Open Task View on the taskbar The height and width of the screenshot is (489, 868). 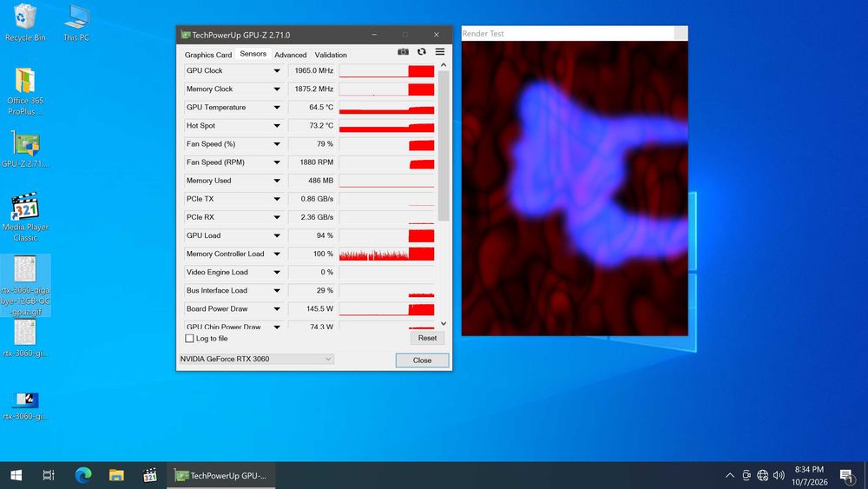[x=49, y=475]
